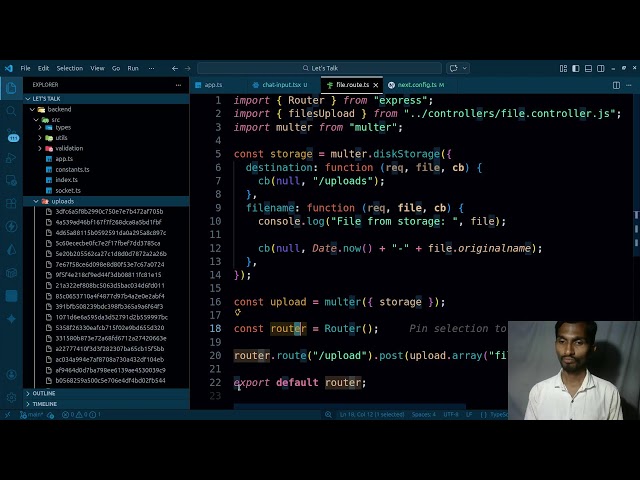Open the Search view in activity bar
Screen dimensions: 640x480
click(x=11, y=111)
